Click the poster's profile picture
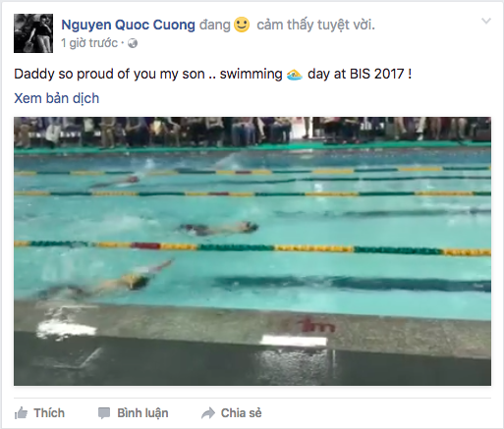The image size is (504, 429). [33, 33]
